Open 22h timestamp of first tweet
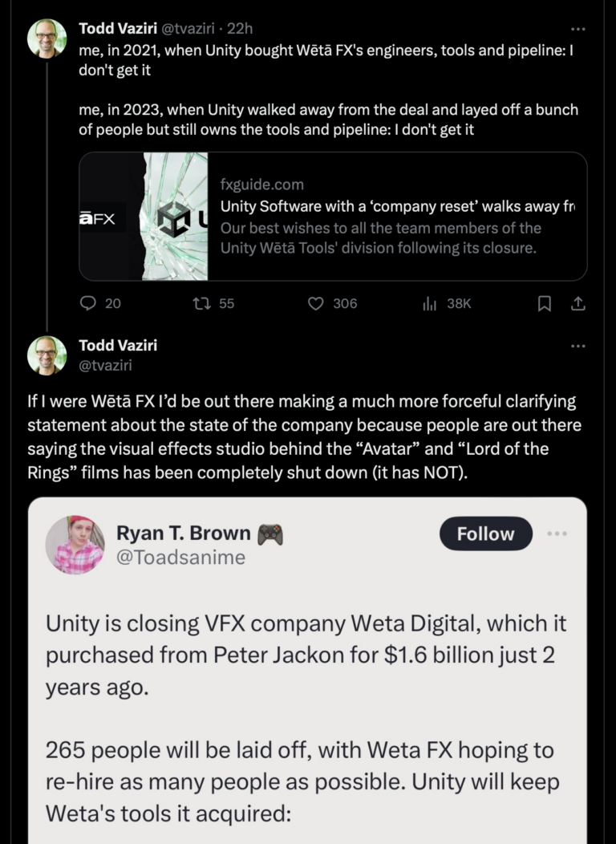The width and height of the screenshot is (616, 844). click(x=240, y=28)
